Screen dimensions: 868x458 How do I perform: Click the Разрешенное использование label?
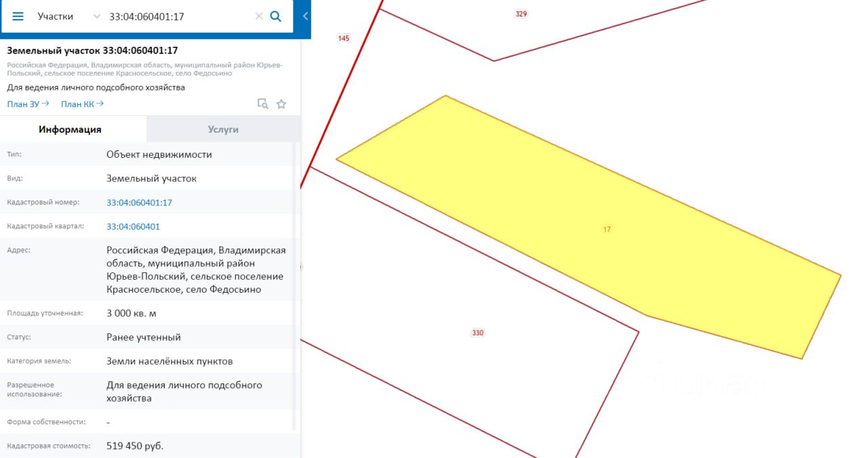(33, 389)
